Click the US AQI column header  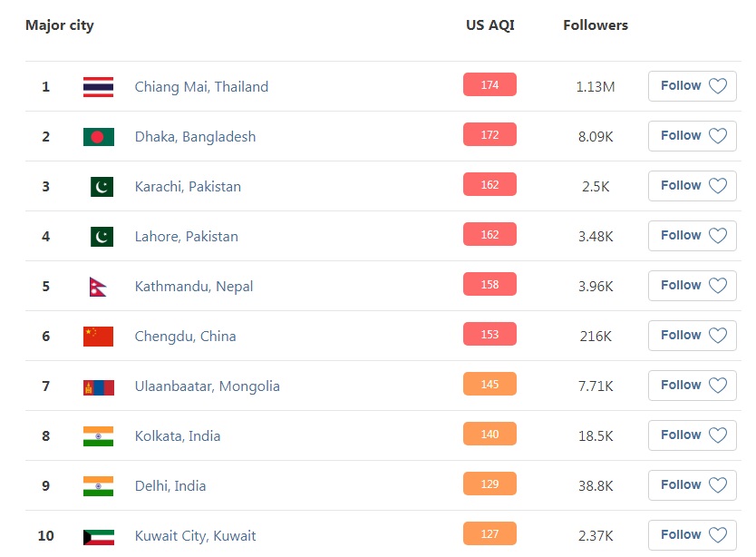coord(490,25)
